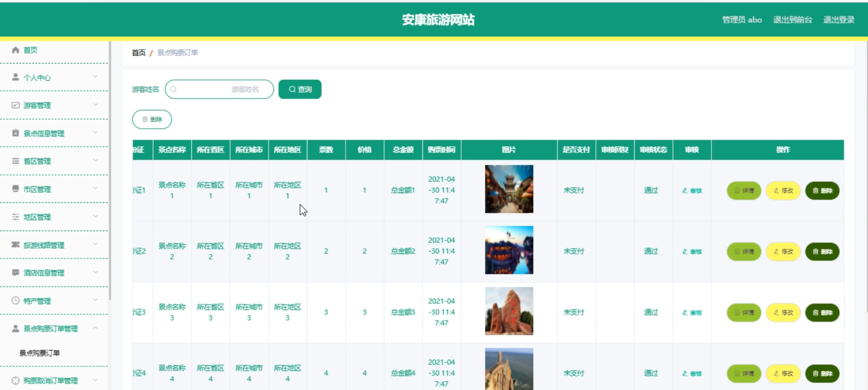Screen dimensions: 868x390
Task: Click the red rock thumbnail in row 3
Action: coord(509,311)
